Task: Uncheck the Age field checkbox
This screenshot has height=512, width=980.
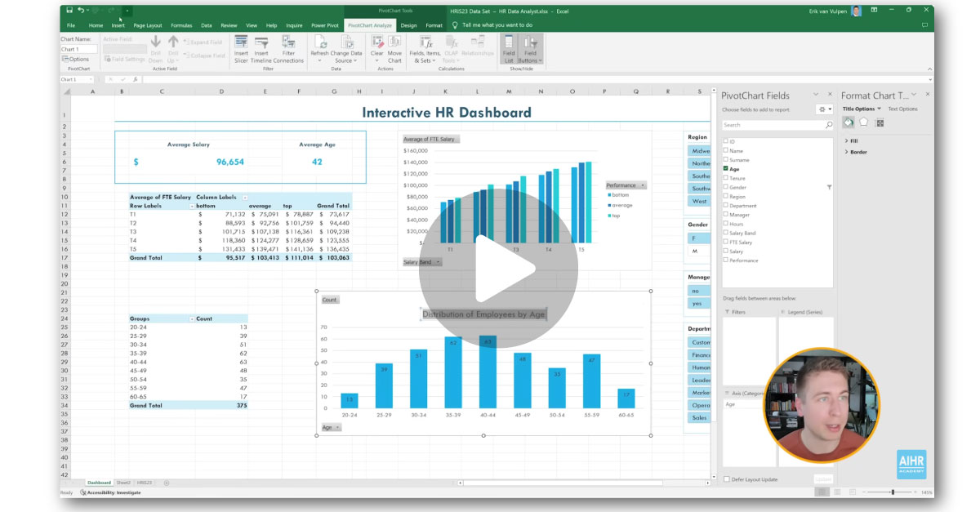Action: tap(726, 169)
